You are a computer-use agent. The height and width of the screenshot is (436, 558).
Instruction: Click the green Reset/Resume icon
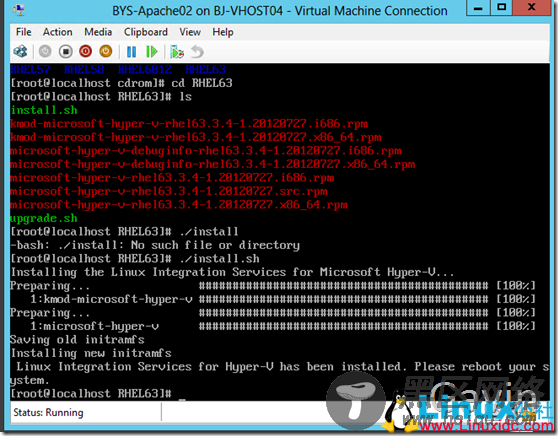(152, 52)
